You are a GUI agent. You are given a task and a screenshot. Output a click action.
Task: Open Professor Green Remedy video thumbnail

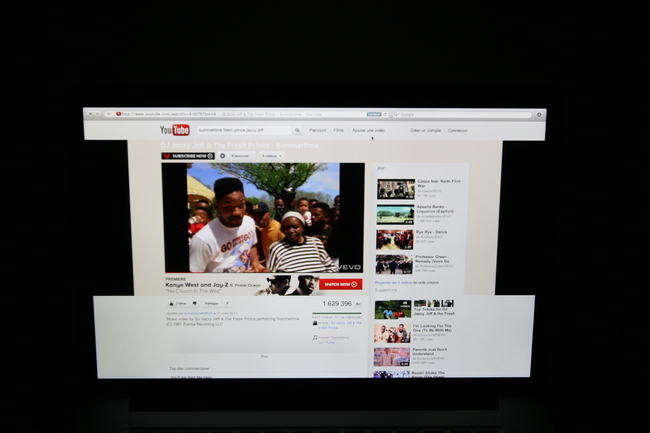[394, 264]
